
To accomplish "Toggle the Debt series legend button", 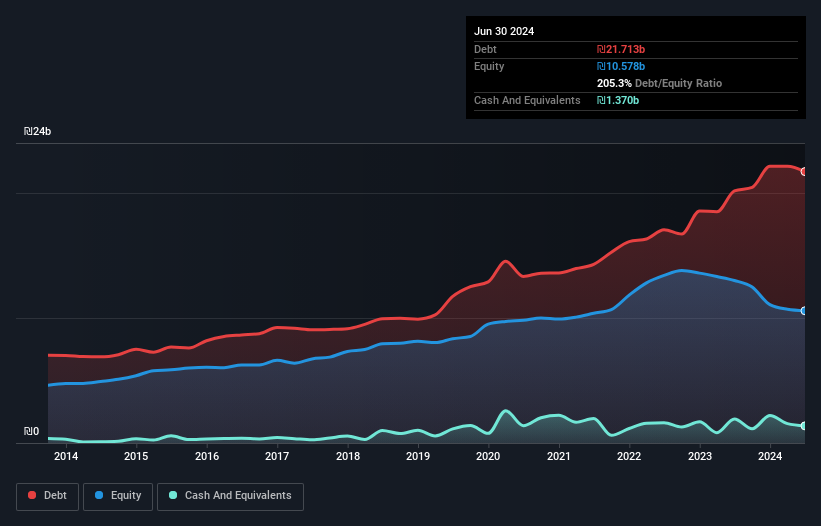I will (x=48, y=496).
